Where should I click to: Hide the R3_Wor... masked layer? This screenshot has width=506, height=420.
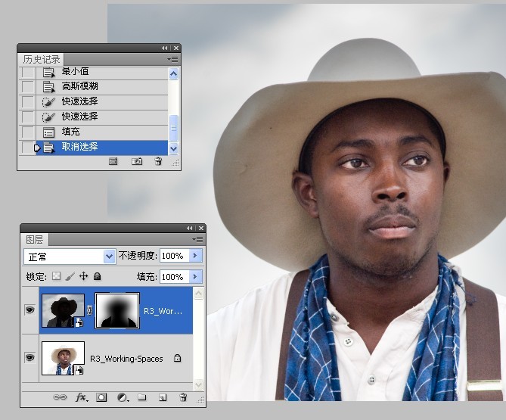(30, 310)
